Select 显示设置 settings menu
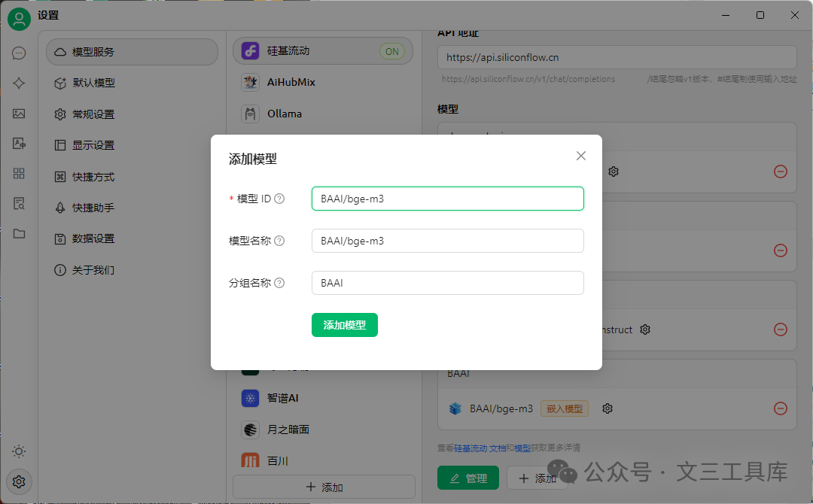Viewport: 813px width, 504px height. click(x=132, y=145)
